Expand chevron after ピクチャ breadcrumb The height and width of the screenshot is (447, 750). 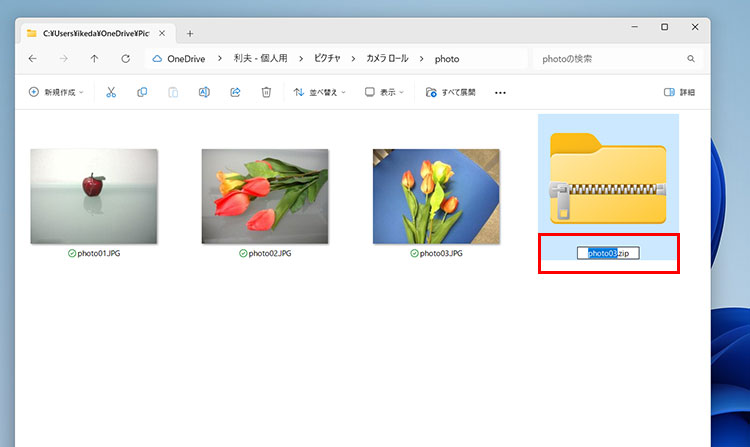353,59
